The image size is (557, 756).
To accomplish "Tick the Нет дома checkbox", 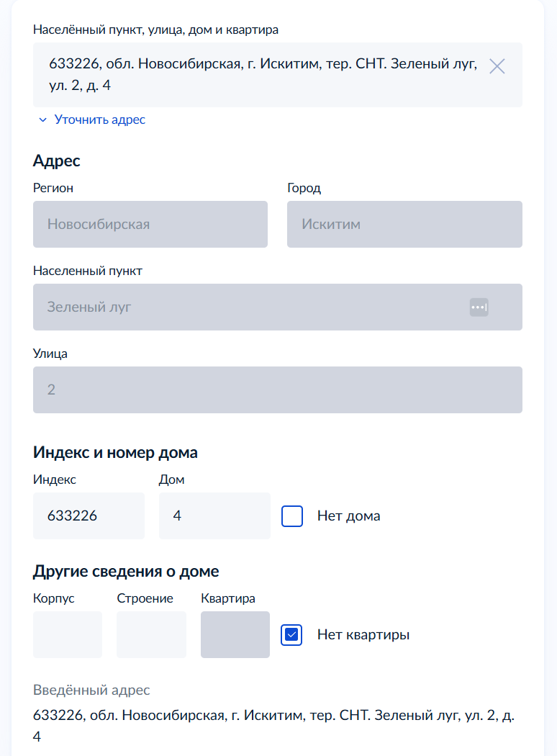I will click(x=292, y=516).
